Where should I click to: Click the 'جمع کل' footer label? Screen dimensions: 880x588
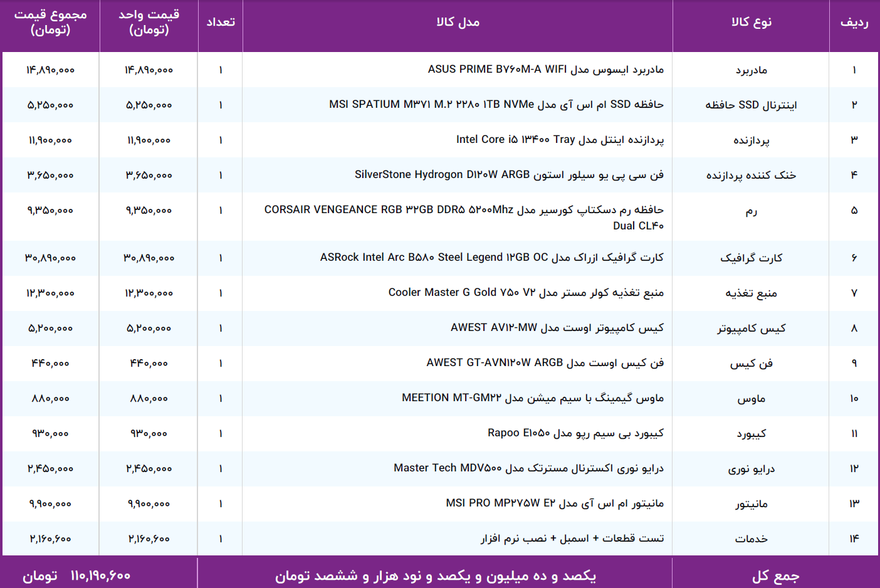[x=776, y=576]
